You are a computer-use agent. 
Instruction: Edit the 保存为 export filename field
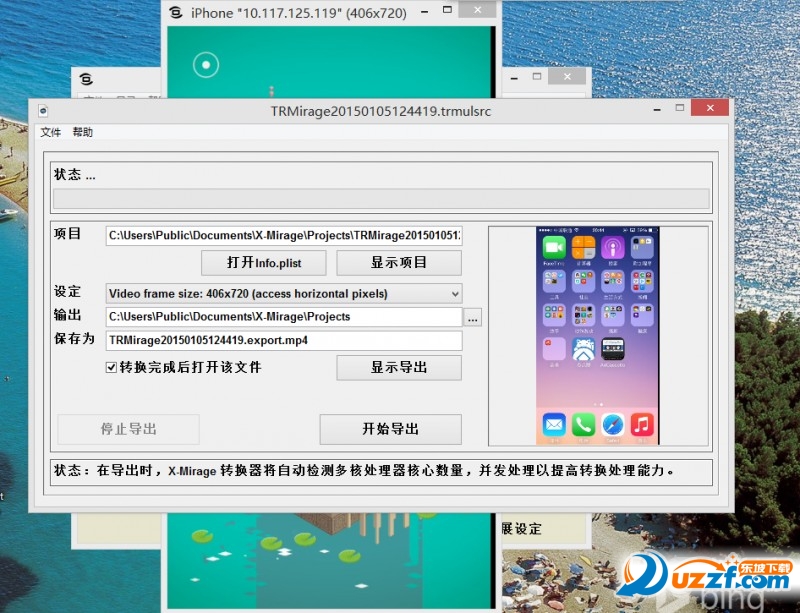pos(284,340)
